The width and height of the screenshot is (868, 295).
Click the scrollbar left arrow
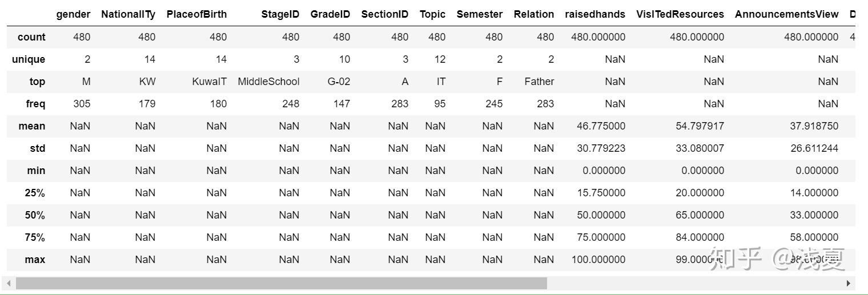pos(8,283)
